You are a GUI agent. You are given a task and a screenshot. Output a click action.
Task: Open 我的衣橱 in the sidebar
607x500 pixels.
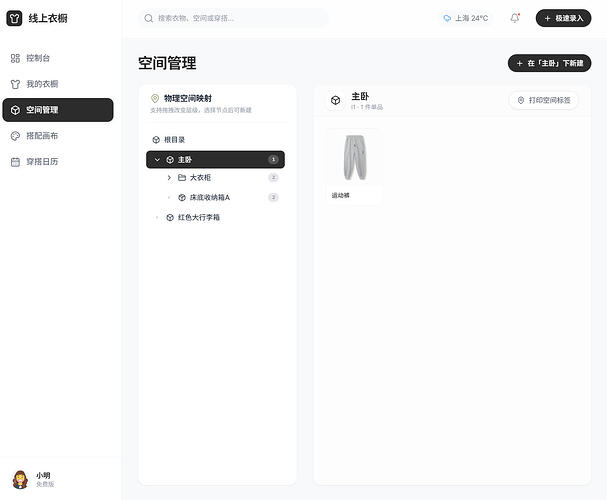(x=58, y=84)
